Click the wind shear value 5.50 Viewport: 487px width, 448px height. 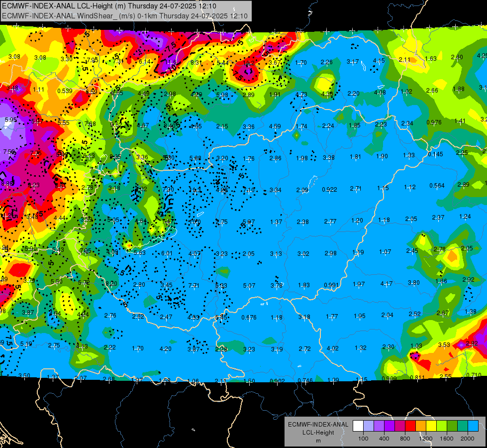point(57,281)
